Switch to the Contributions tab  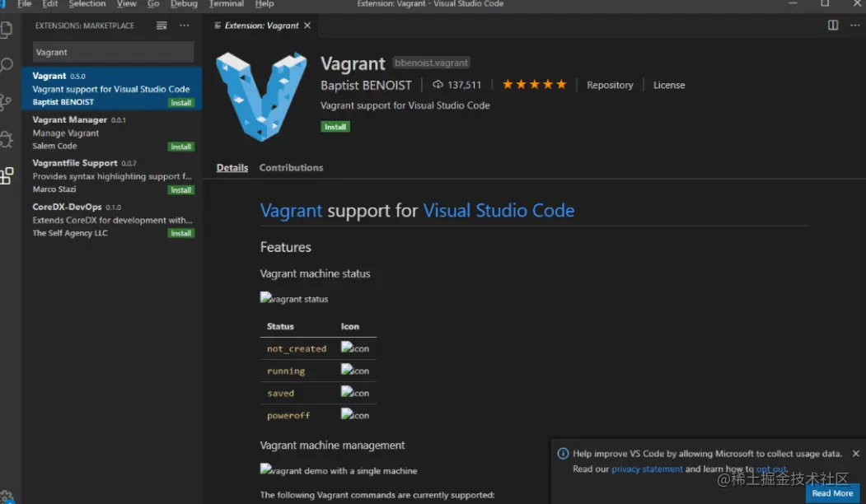(x=291, y=167)
